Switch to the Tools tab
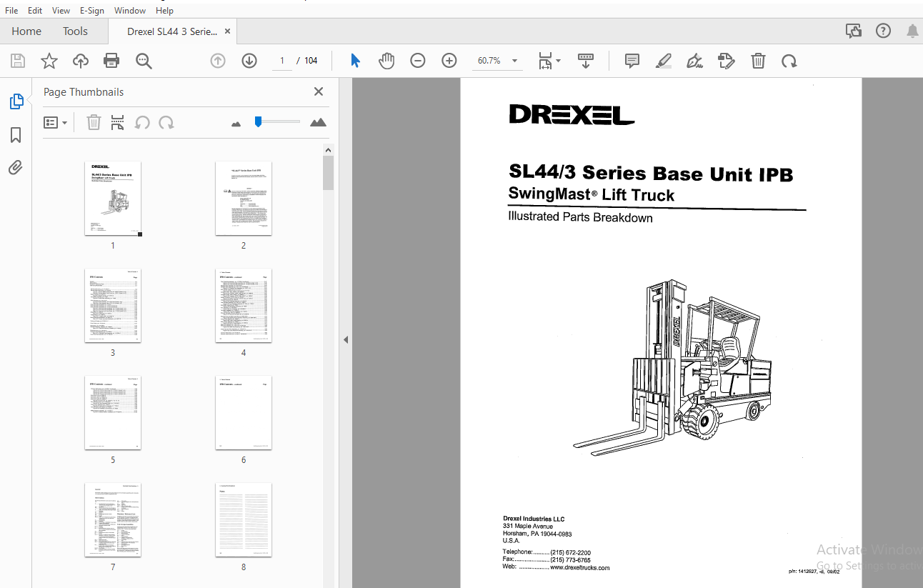Image resolution: width=923 pixels, height=588 pixels. click(75, 31)
